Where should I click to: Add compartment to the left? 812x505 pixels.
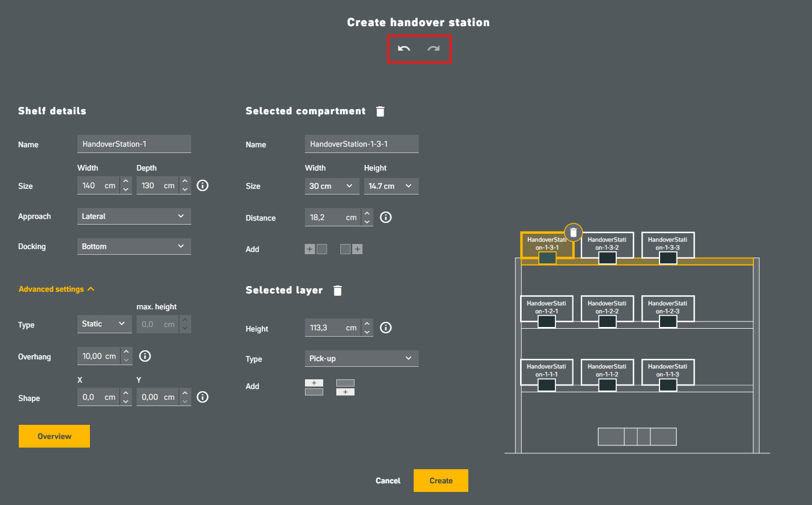click(x=316, y=249)
